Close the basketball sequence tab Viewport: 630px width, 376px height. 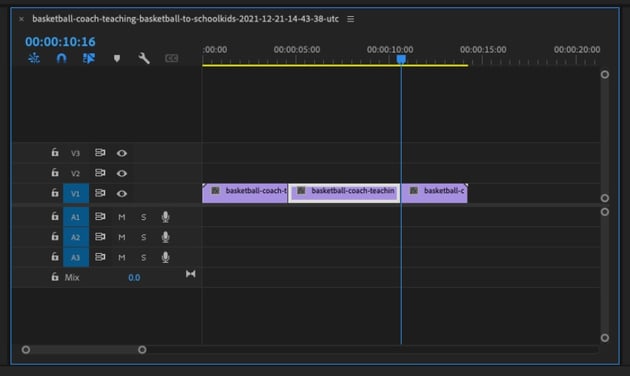[21, 19]
